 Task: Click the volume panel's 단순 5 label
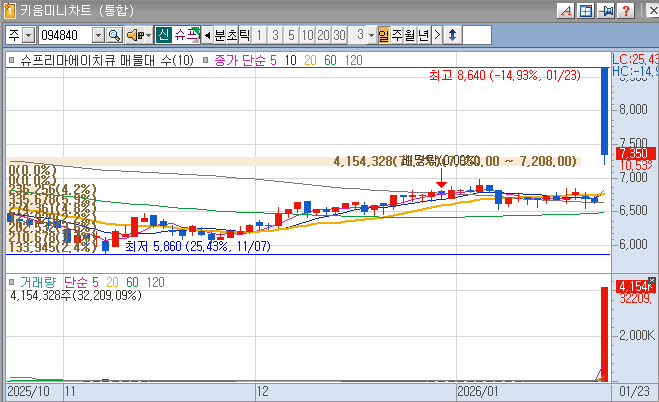(81, 282)
